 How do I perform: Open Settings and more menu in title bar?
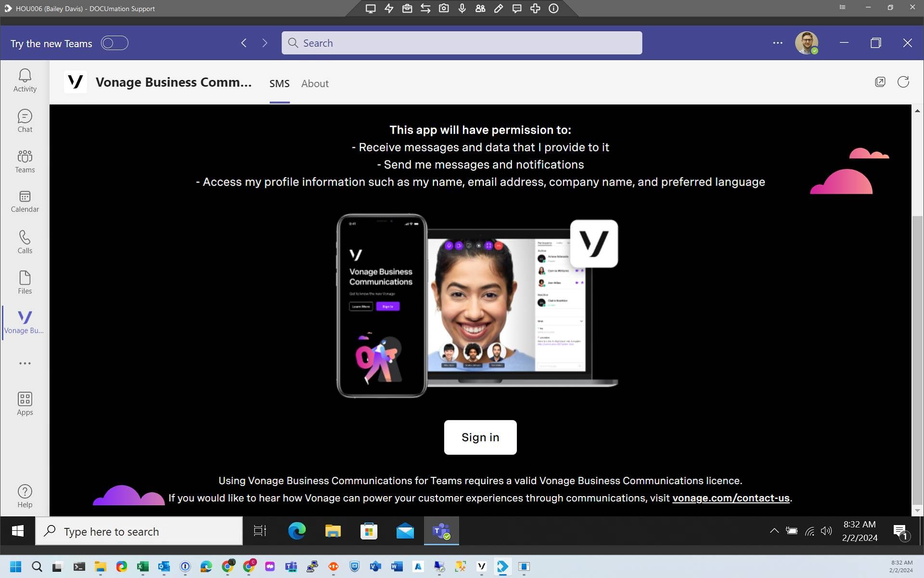click(777, 43)
